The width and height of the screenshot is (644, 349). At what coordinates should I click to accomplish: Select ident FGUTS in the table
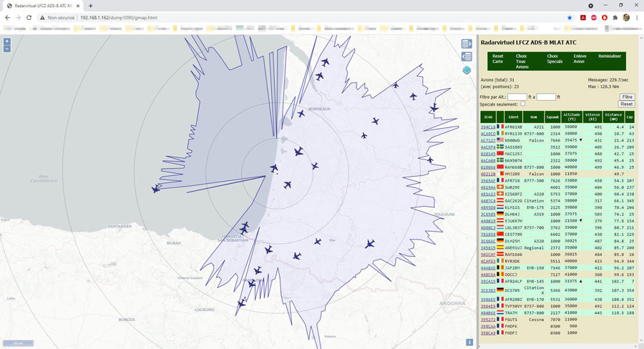(511, 320)
